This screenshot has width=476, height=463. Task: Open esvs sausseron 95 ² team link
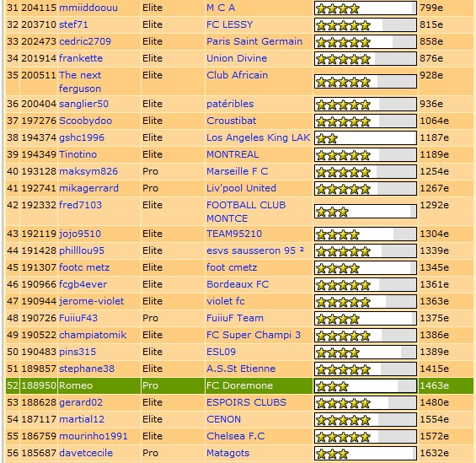(x=255, y=250)
